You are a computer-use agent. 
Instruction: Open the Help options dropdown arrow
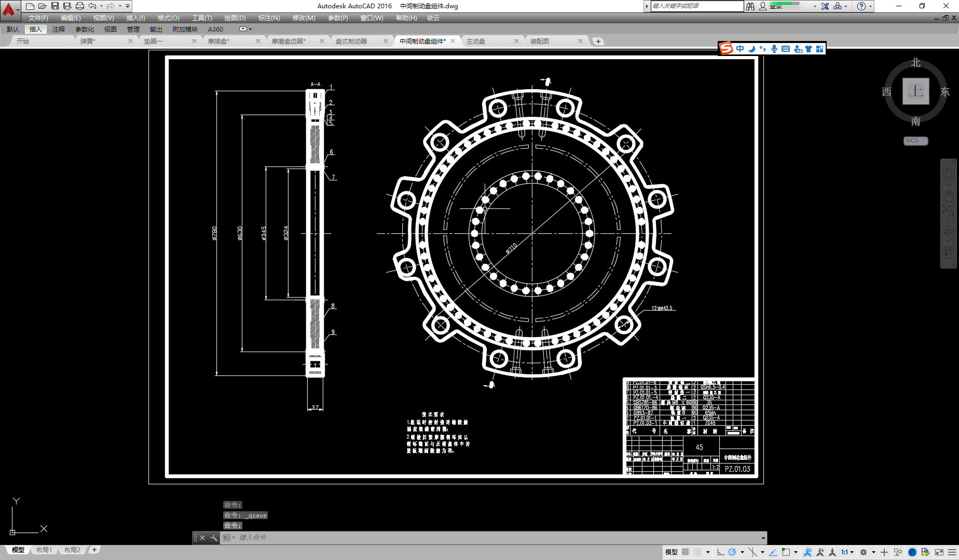pyautogui.click(x=870, y=6)
